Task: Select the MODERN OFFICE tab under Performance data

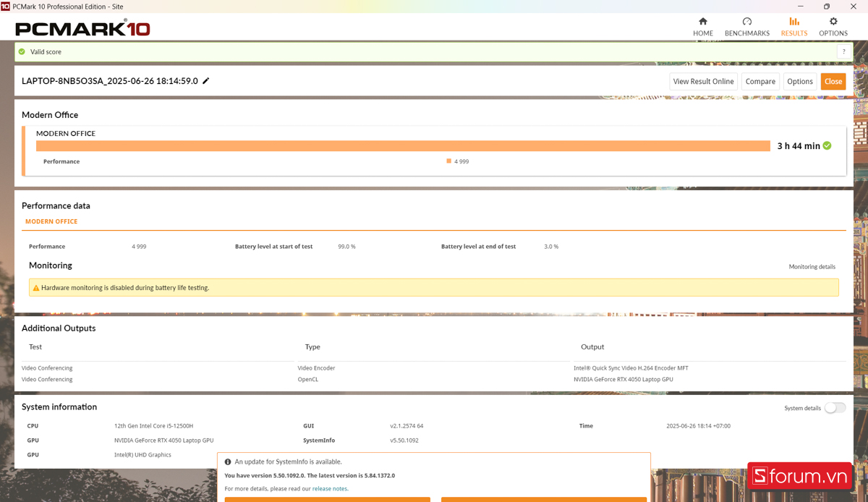Action: click(x=51, y=221)
